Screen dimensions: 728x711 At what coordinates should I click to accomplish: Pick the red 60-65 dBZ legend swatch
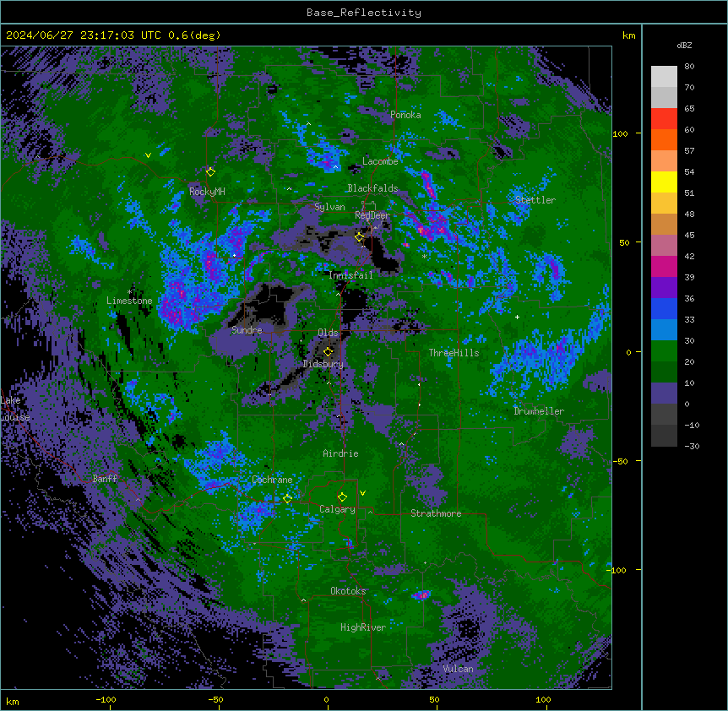[x=664, y=119]
